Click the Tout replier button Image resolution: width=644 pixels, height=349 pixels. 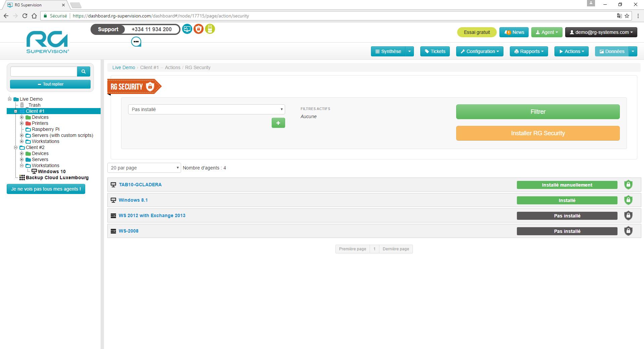click(x=50, y=84)
